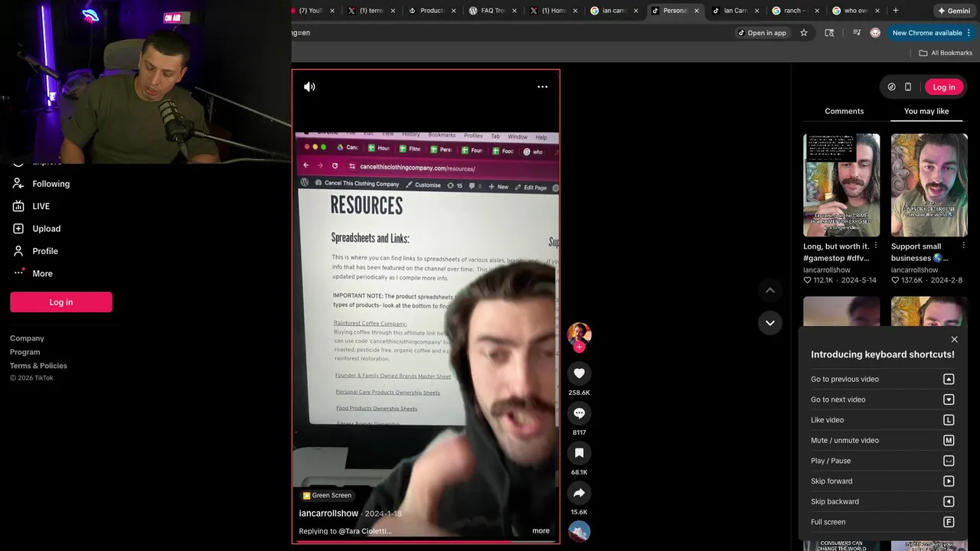This screenshot has width=980, height=551.
Task: Click '112.1K' likes under first suggested video
Action: (823, 280)
